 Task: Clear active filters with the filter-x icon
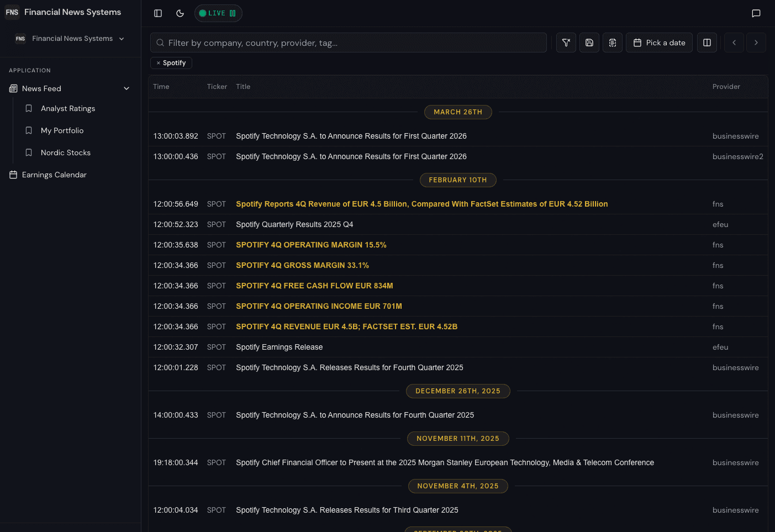tap(566, 42)
